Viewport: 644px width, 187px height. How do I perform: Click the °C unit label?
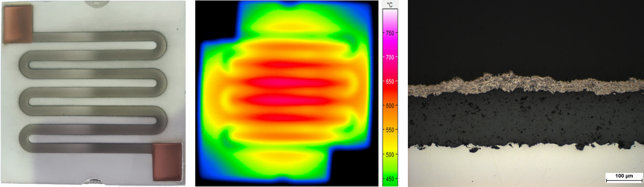(x=390, y=4)
